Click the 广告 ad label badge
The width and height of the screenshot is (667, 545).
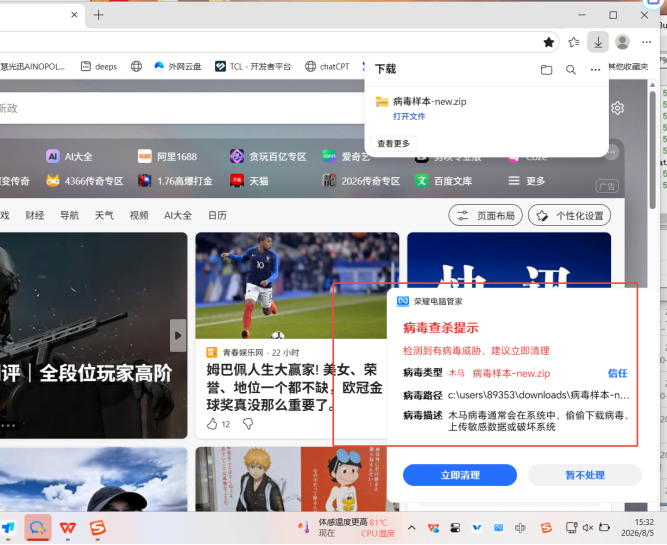pyautogui.click(x=607, y=186)
